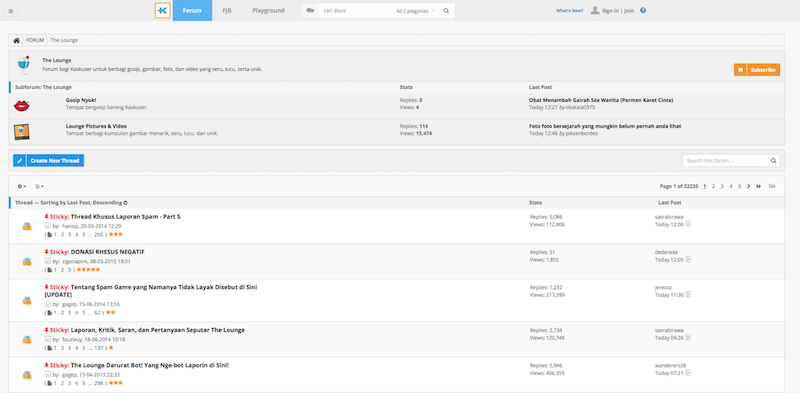
Task: Go to page 5 in top pagination
Action: pyautogui.click(x=739, y=186)
